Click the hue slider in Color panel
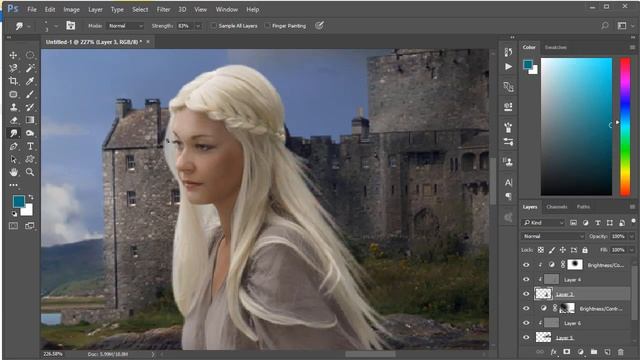The width and height of the screenshot is (640, 360). coord(625,127)
